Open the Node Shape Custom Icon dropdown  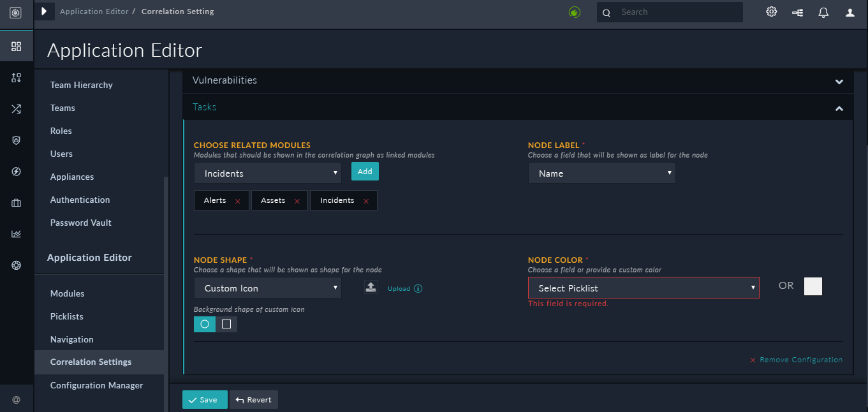pos(268,288)
